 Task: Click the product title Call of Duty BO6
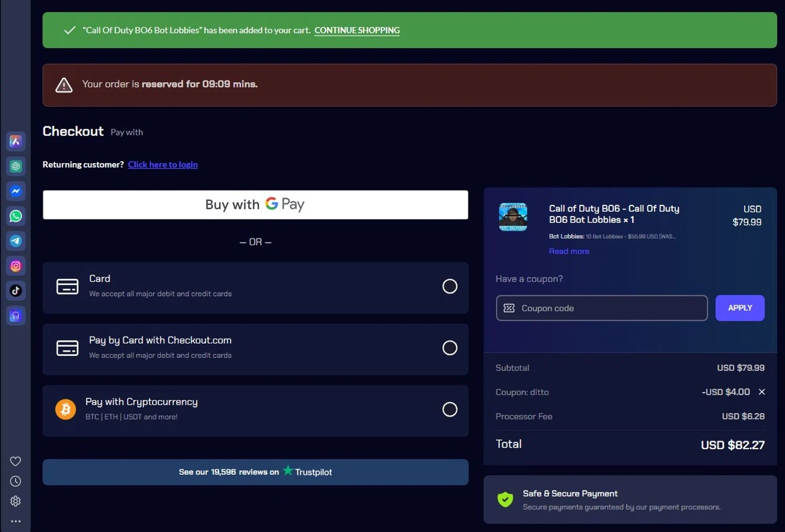click(614, 214)
